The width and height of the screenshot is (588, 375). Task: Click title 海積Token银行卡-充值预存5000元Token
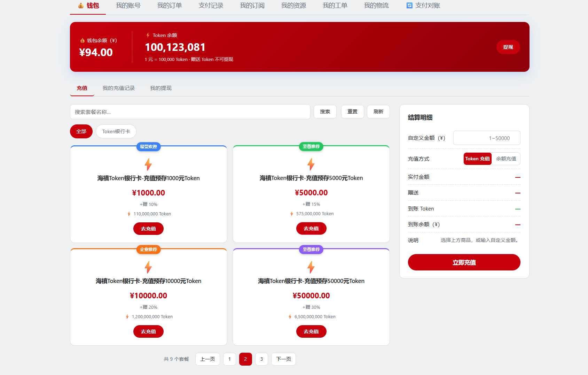point(311,178)
